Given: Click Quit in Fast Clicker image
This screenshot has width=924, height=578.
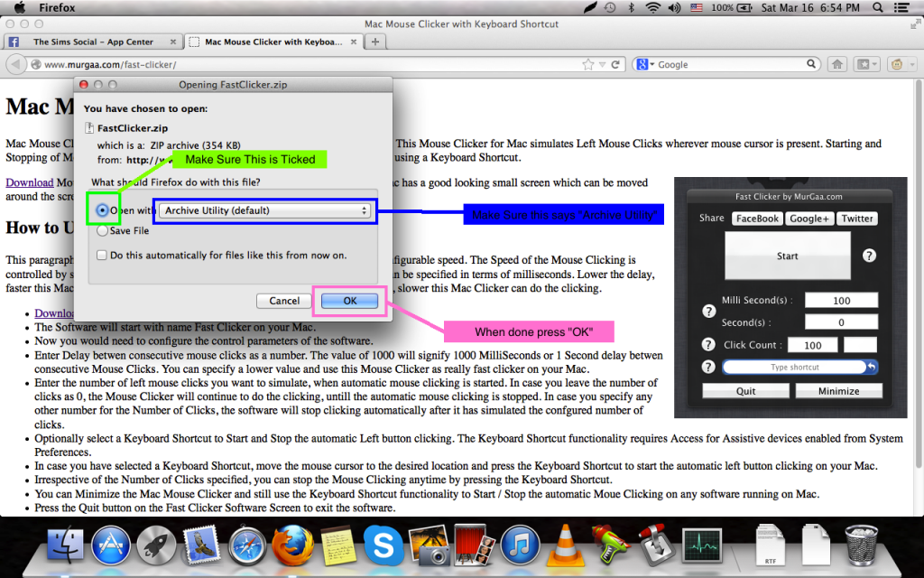Looking at the screenshot, I should 745,391.
